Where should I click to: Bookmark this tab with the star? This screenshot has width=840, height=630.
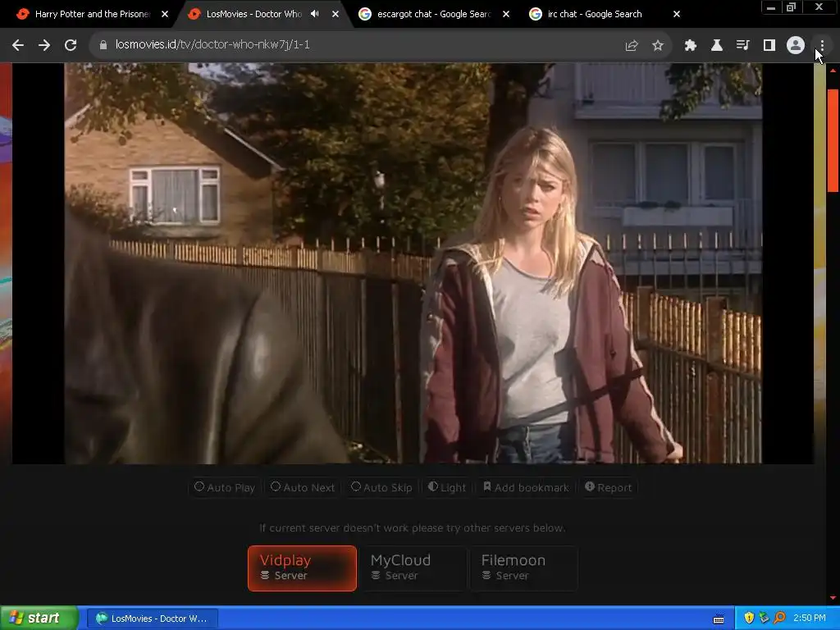pos(658,46)
